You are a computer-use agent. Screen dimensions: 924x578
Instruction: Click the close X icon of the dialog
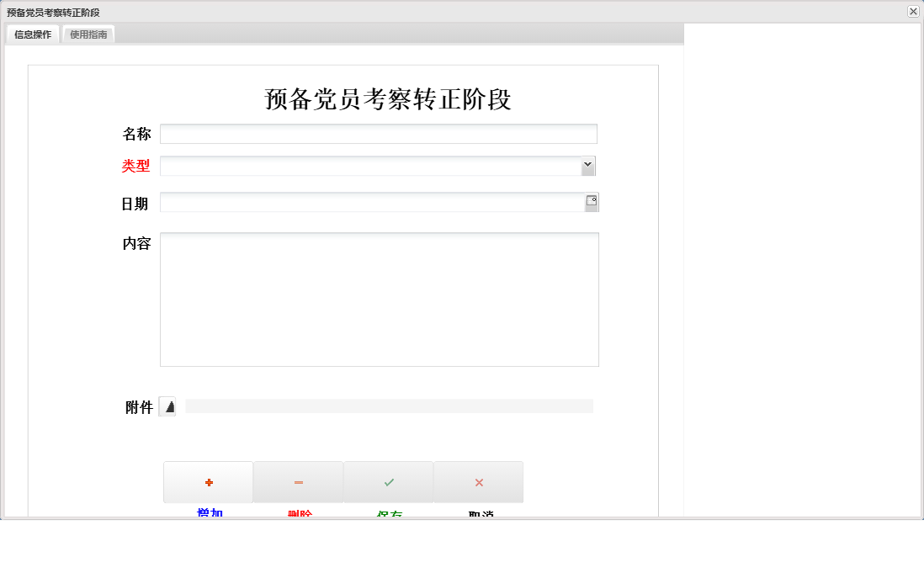click(x=914, y=12)
